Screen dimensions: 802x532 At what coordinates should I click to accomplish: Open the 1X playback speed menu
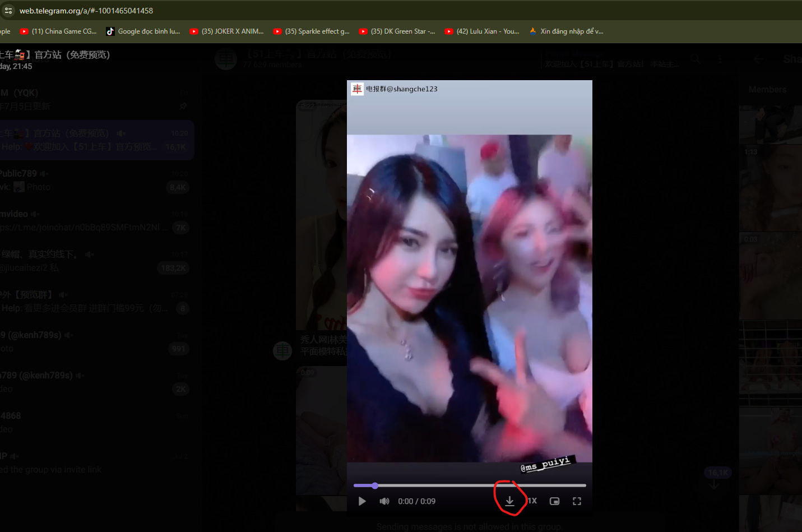[532, 501]
